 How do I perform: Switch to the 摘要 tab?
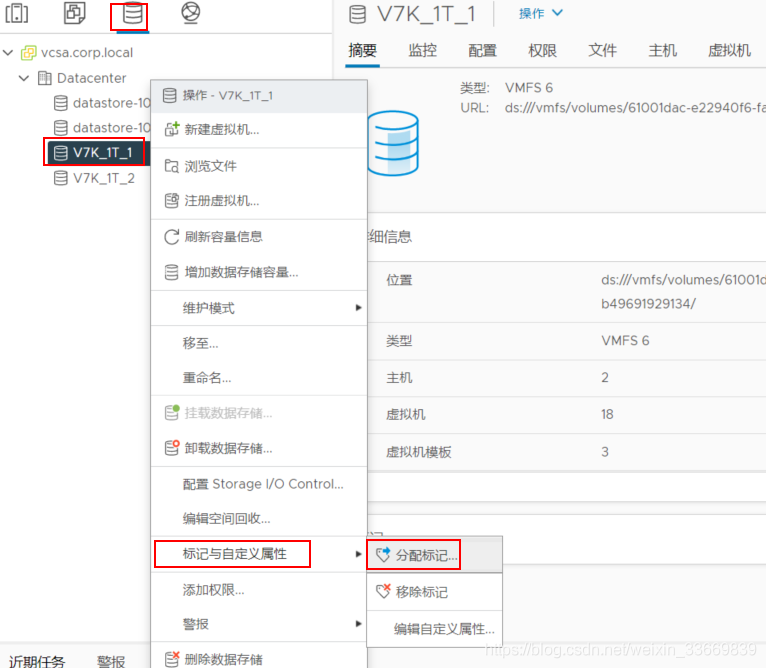(362, 50)
